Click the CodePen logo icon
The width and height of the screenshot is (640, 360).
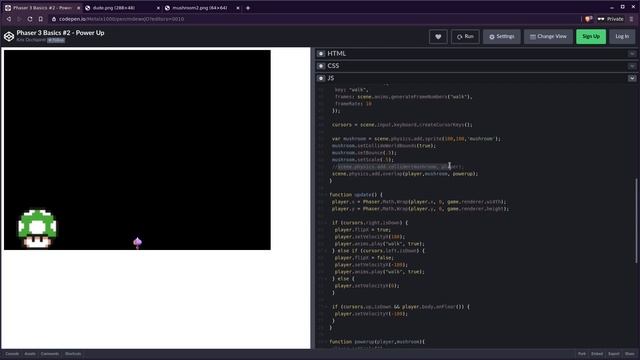click(x=9, y=36)
